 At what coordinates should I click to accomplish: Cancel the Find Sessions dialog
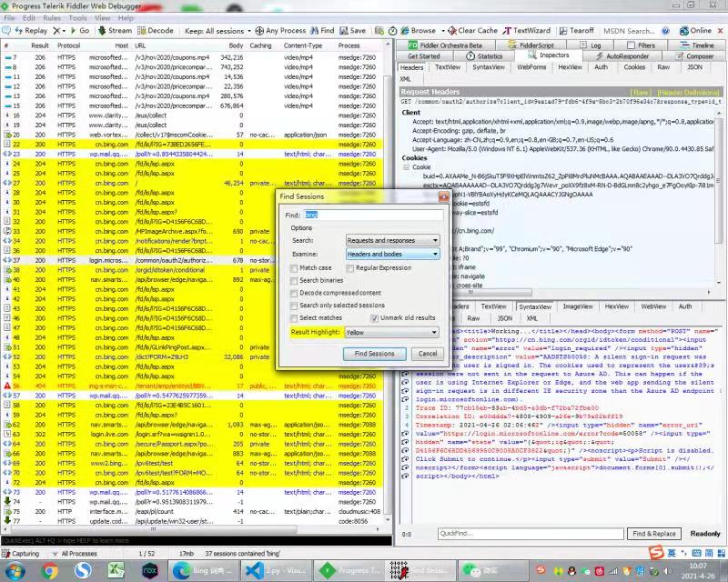point(428,354)
